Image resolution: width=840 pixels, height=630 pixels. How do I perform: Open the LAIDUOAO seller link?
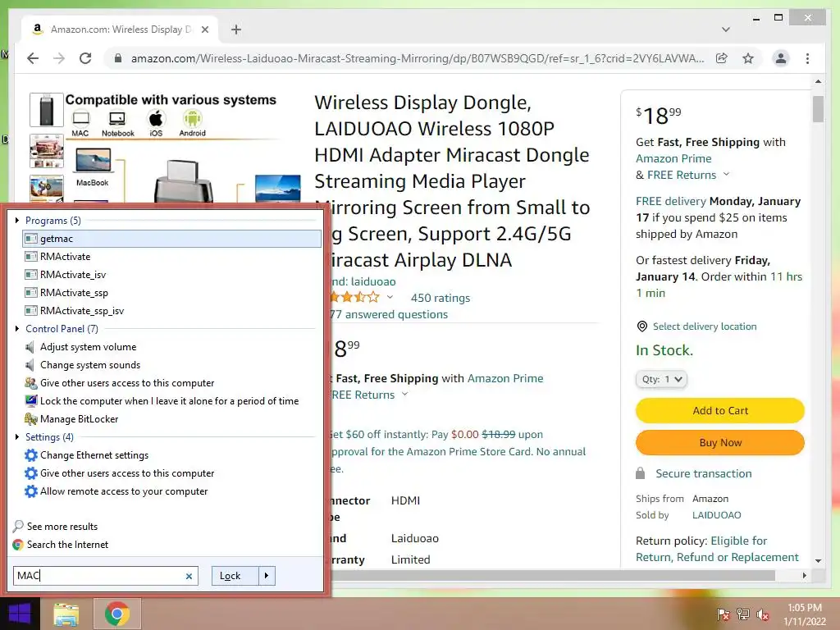717,515
